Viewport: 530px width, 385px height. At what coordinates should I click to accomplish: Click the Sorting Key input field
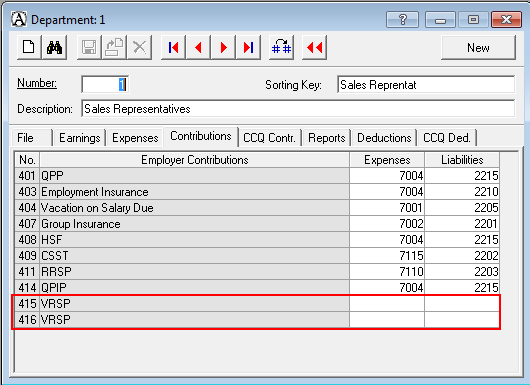(x=426, y=85)
